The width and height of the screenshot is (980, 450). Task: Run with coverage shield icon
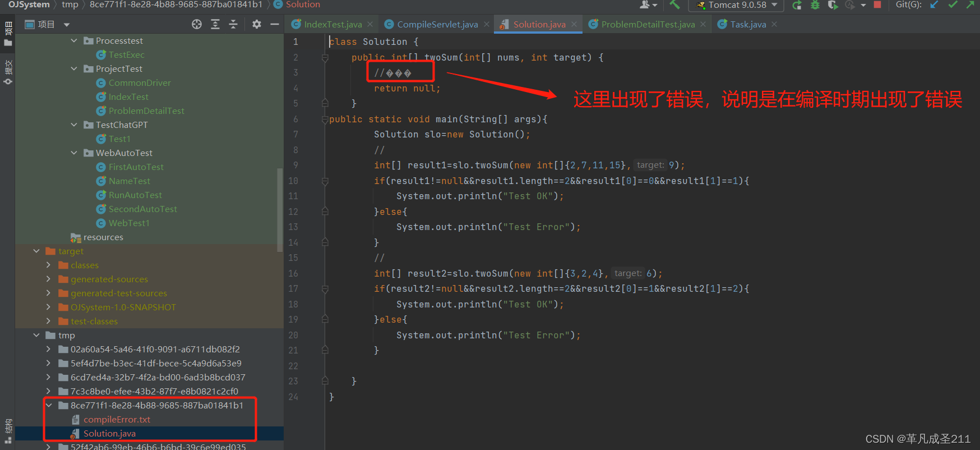(x=833, y=5)
